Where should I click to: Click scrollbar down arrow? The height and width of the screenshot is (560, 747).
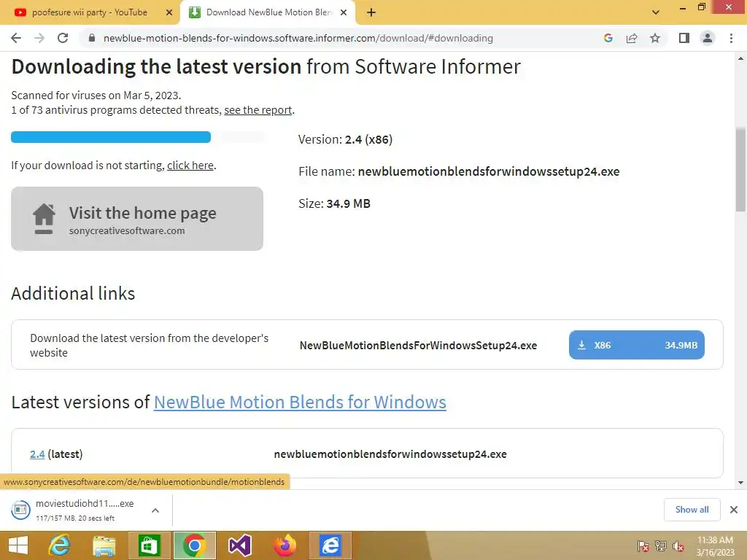point(740,483)
